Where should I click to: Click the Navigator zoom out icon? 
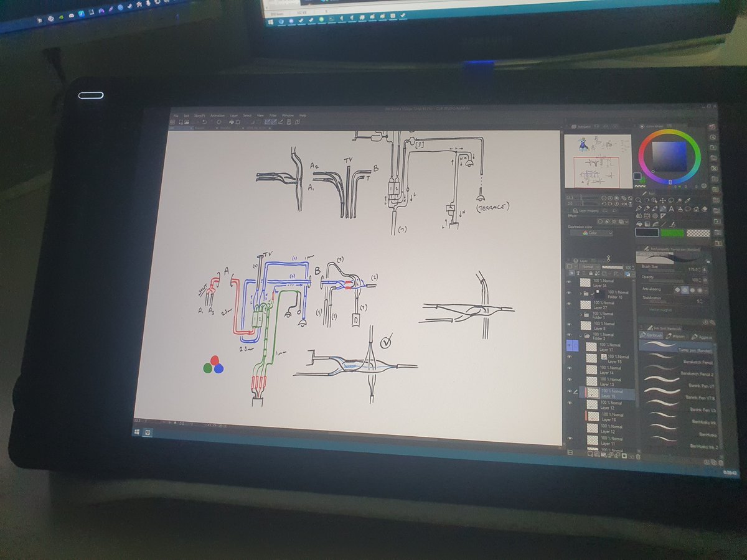click(604, 198)
